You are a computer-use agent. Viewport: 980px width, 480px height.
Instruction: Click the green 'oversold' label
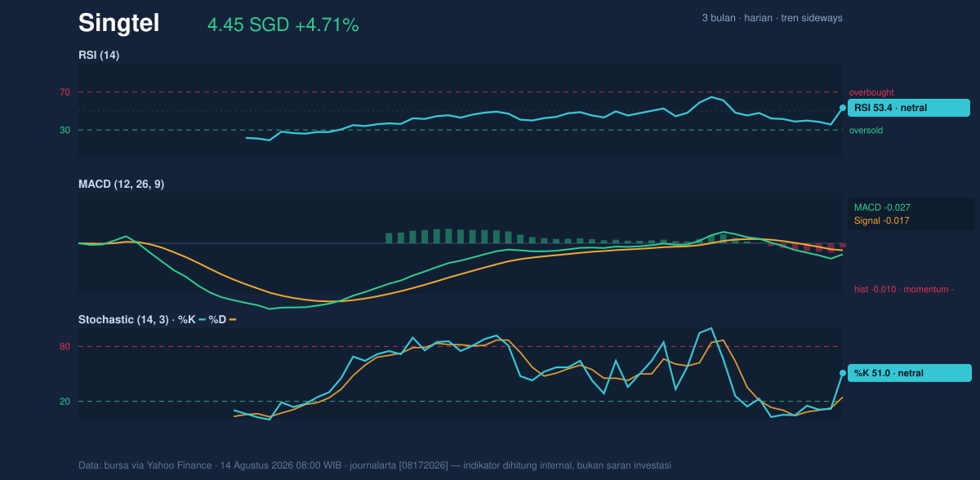866,131
